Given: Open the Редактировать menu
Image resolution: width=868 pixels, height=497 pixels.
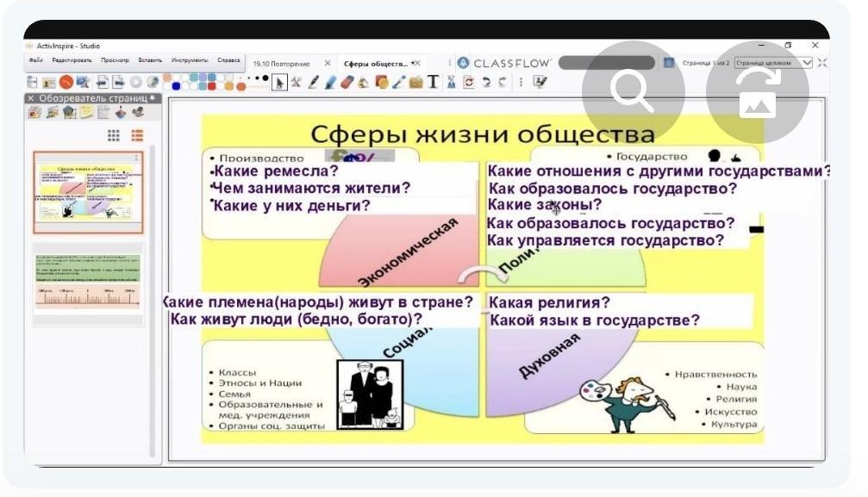Looking at the screenshot, I should click(x=72, y=59).
